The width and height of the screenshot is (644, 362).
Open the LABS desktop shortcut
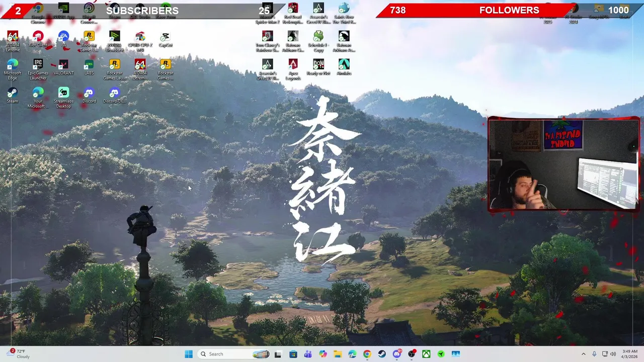tap(89, 67)
